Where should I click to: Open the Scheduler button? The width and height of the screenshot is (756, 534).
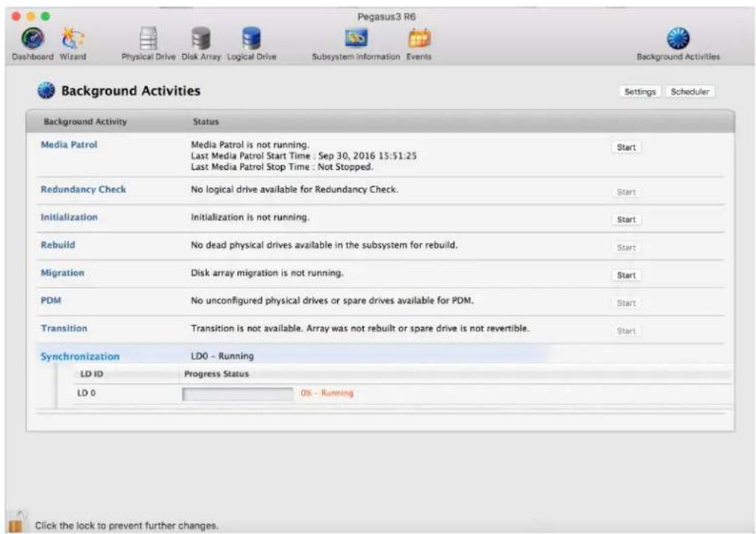(x=689, y=92)
